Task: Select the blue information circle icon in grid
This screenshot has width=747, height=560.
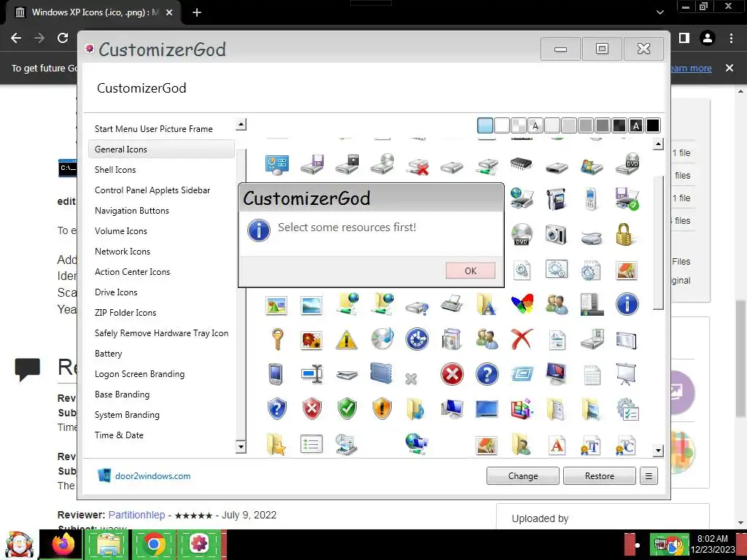Action: (627, 304)
